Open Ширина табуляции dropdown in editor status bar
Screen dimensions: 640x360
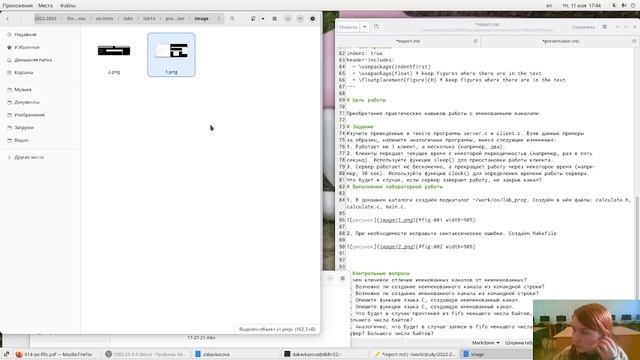pyautogui.click(x=518, y=343)
